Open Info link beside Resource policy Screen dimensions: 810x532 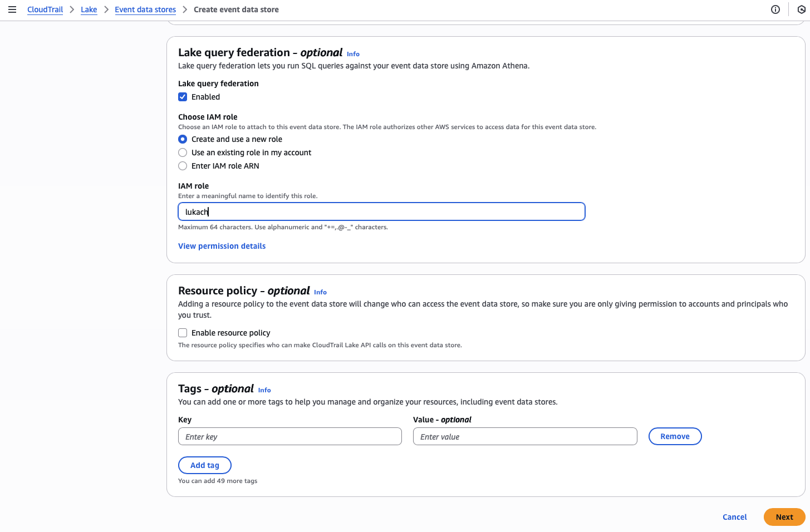320,292
